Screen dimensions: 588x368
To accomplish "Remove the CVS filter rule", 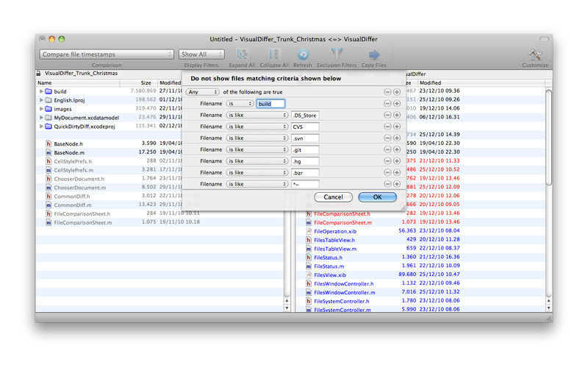I will point(388,127).
